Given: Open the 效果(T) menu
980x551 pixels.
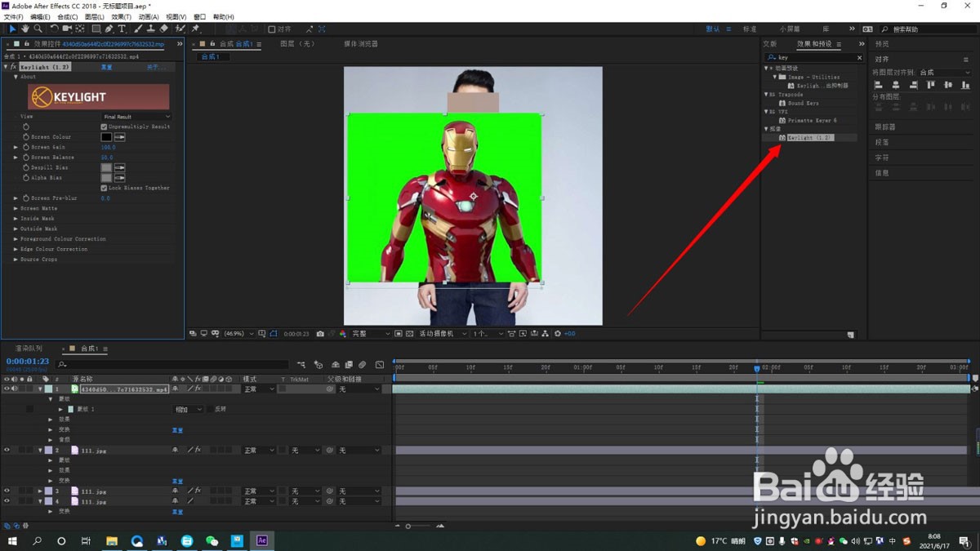Looking at the screenshot, I should 121,17.
